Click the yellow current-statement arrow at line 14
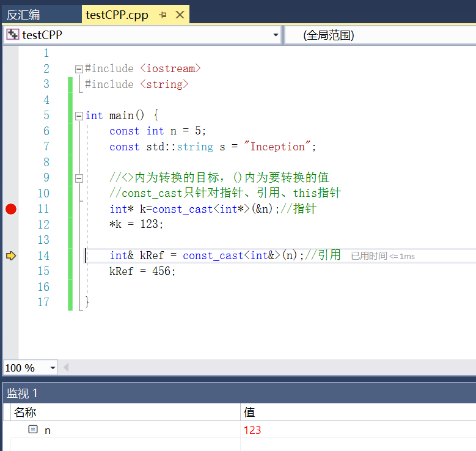The height and width of the screenshot is (451, 476). coord(11,255)
